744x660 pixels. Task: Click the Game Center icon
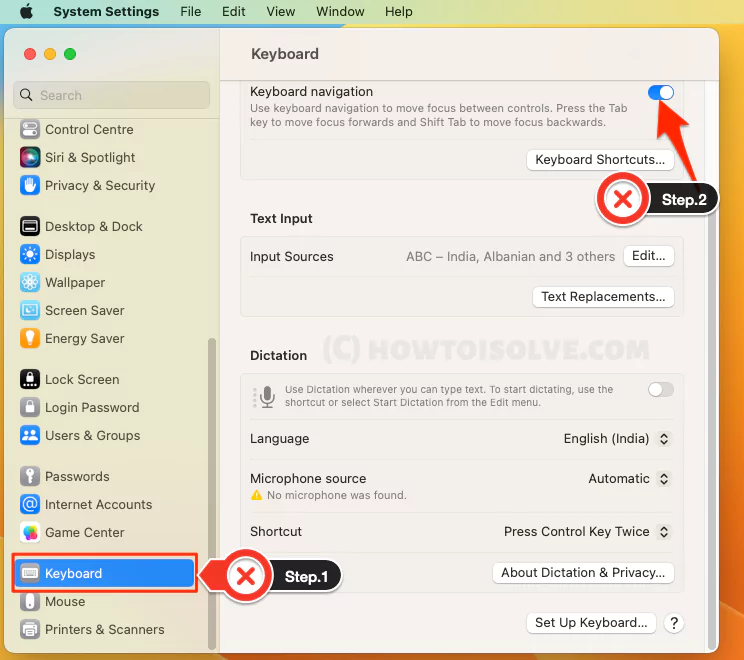coord(30,532)
